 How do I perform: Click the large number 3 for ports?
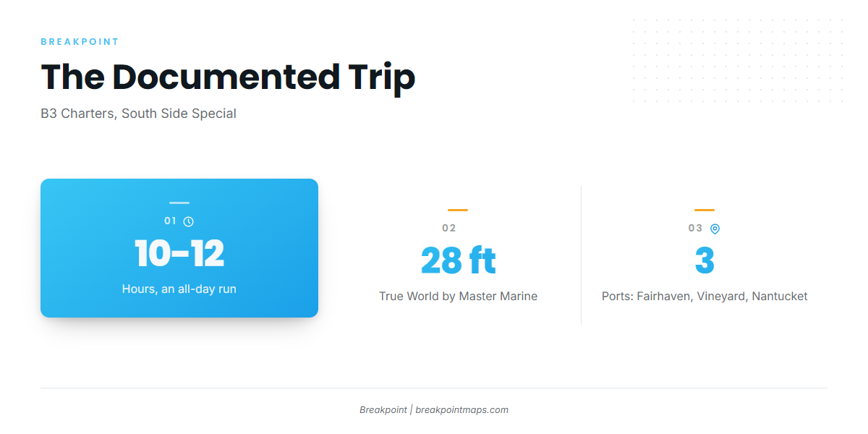705,260
